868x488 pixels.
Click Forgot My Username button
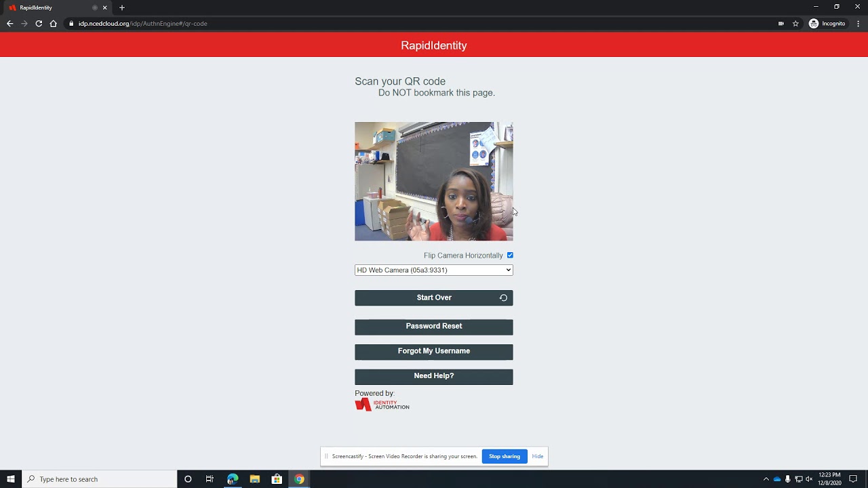tap(434, 352)
